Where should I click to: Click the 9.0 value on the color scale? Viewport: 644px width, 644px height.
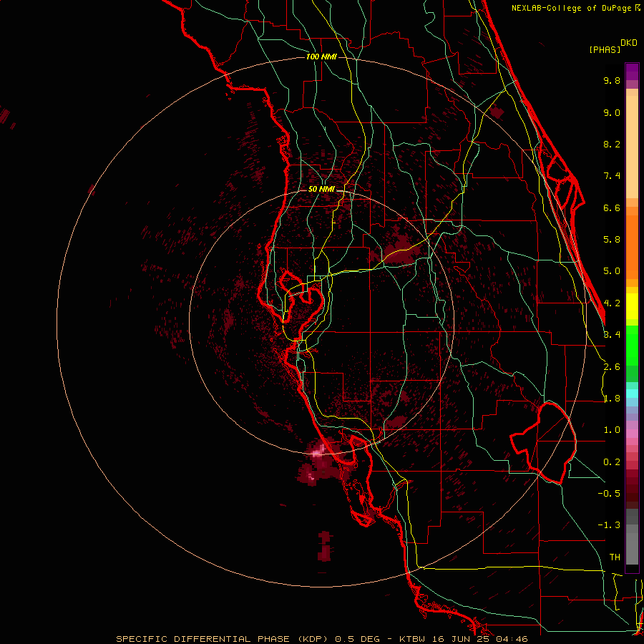point(612,112)
